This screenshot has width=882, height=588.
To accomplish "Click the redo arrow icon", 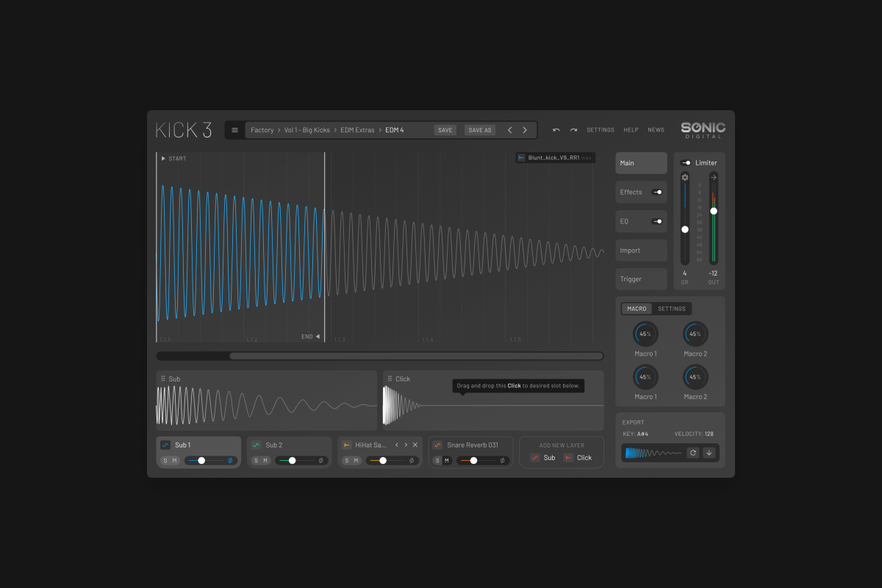I will click(573, 130).
